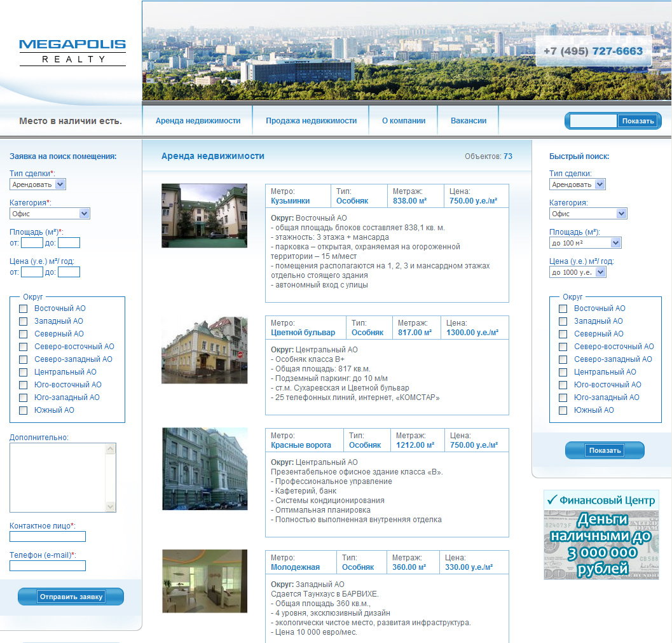Open the Категория dropdown set to Офис
This screenshot has height=643, width=672.
50,214
